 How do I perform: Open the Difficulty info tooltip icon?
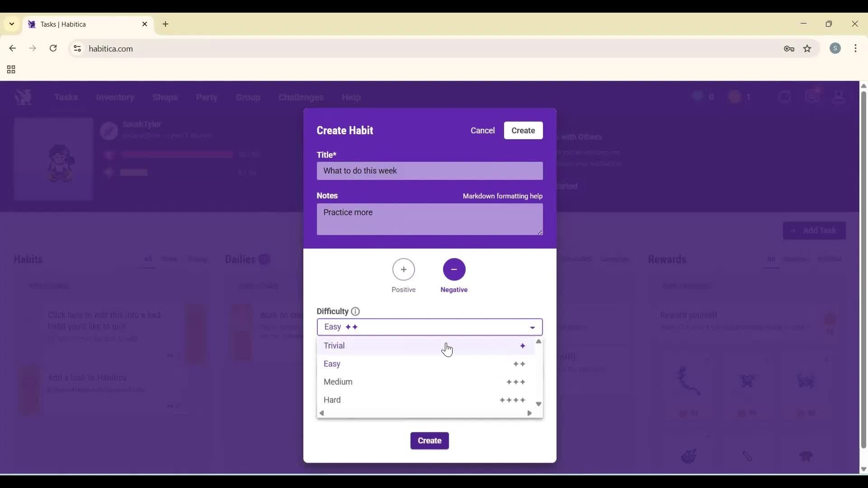pyautogui.click(x=355, y=311)
